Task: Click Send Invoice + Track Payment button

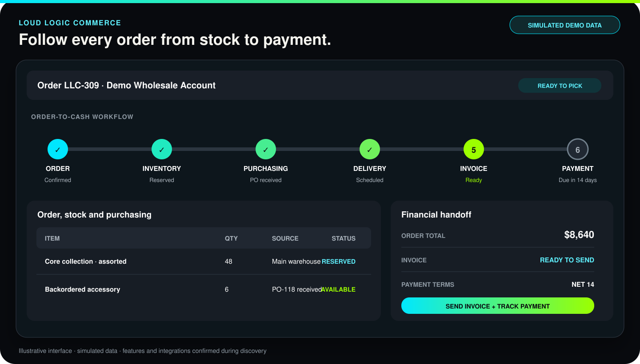Action: pos(498,306)
